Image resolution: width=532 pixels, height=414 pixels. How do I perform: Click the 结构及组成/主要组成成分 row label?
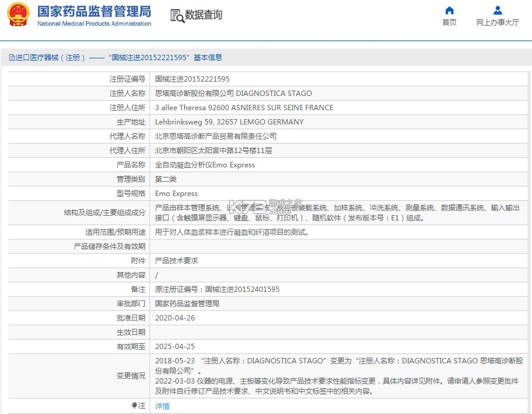click(x=104, y=213)
